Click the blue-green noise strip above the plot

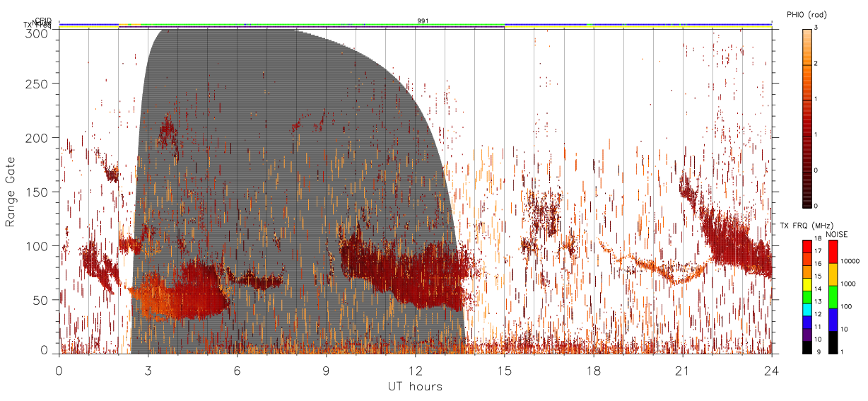click(x=416, y=25)
